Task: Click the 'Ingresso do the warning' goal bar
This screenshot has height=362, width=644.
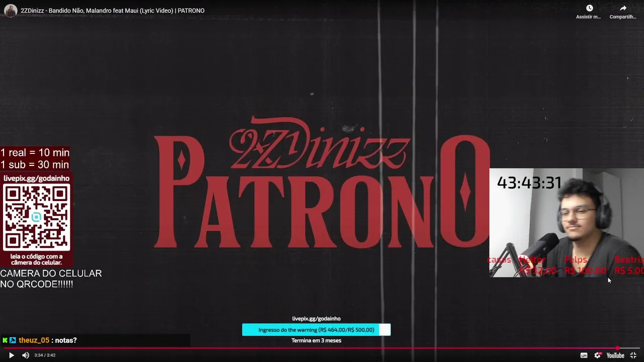Action: 316,330
